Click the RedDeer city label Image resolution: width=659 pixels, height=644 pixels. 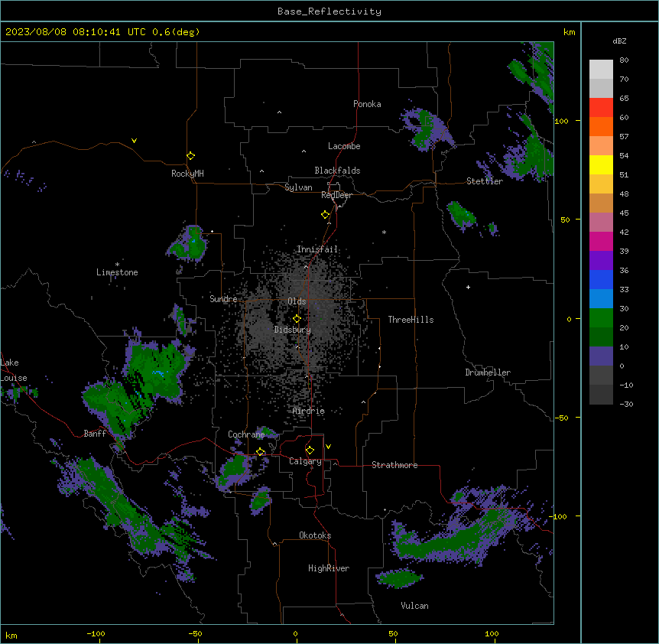pyautogui.click(x=336, y=195)
